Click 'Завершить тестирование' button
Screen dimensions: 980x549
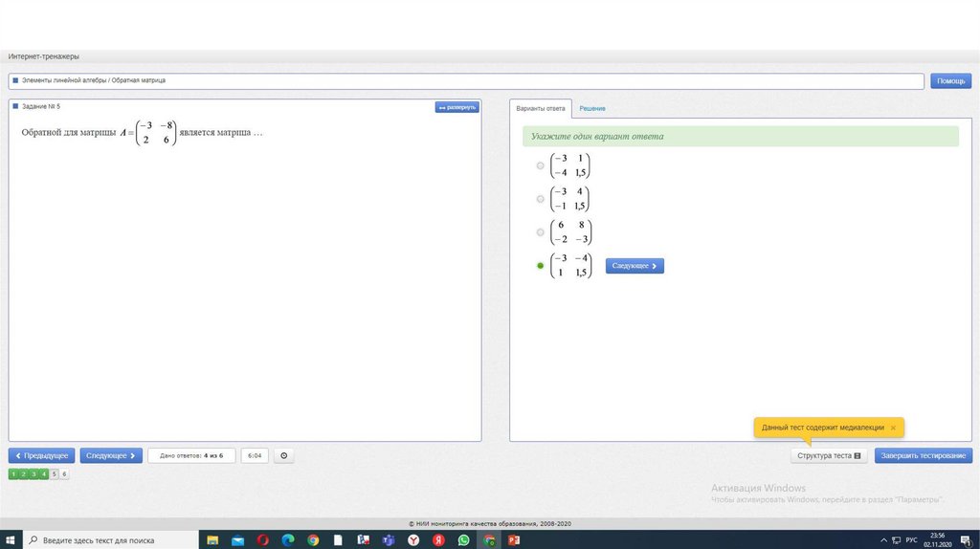pos(923,456)
